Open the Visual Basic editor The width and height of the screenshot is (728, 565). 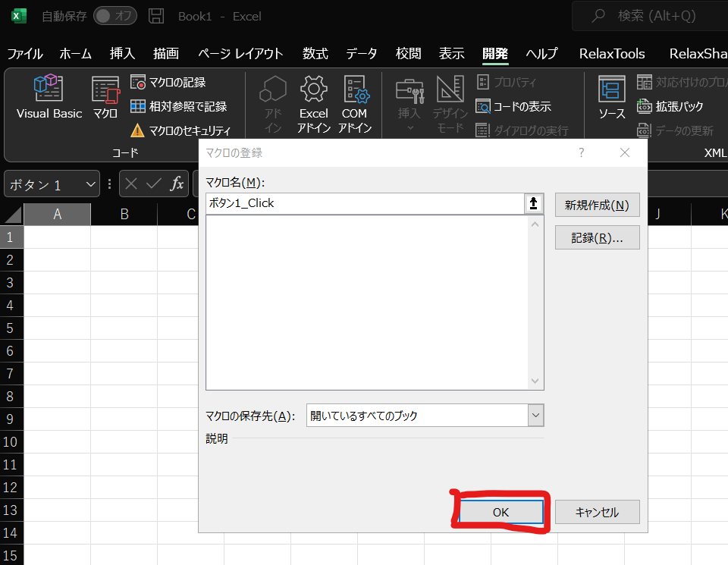click(49, 97)
